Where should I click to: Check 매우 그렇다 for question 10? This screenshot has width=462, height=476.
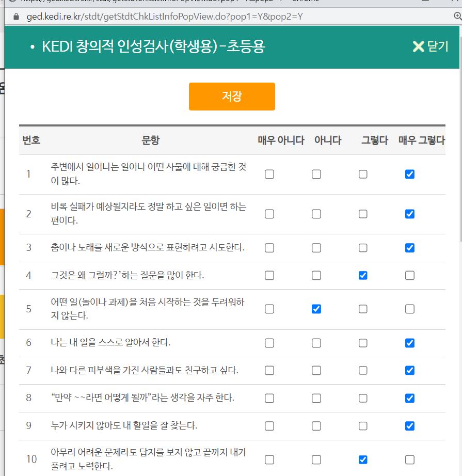(410, 459)
